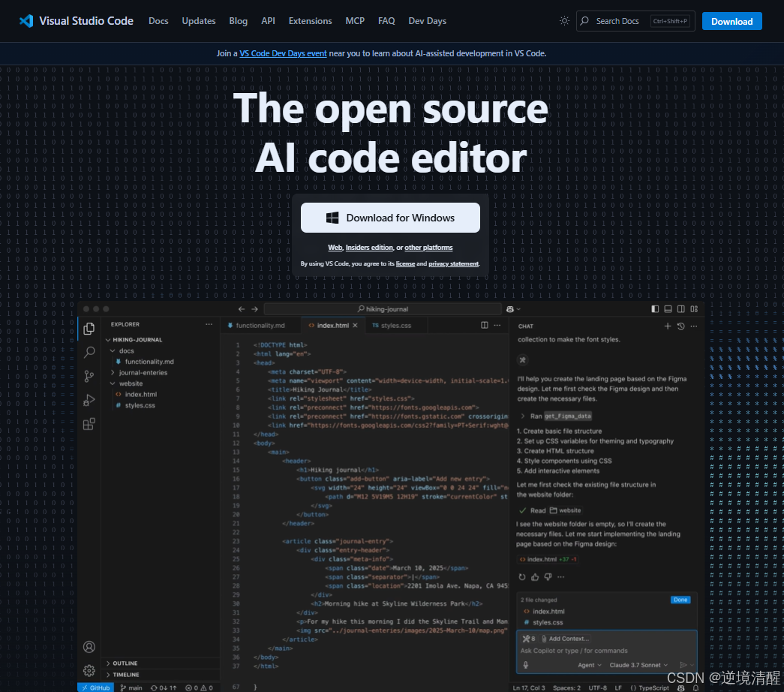Viewport: 784px width, 692px height.
Task: Follow the VS Code Dev Days event link
Action: point(283,53)
